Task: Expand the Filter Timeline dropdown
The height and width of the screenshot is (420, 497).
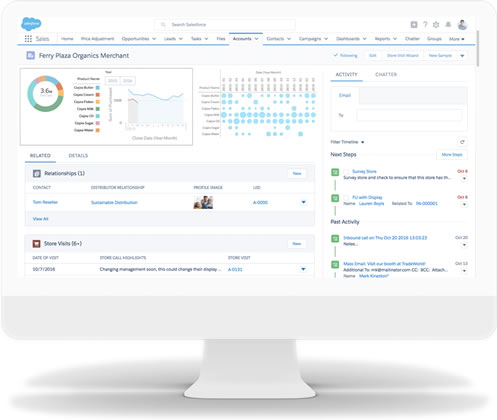Action: pos(347,142)
